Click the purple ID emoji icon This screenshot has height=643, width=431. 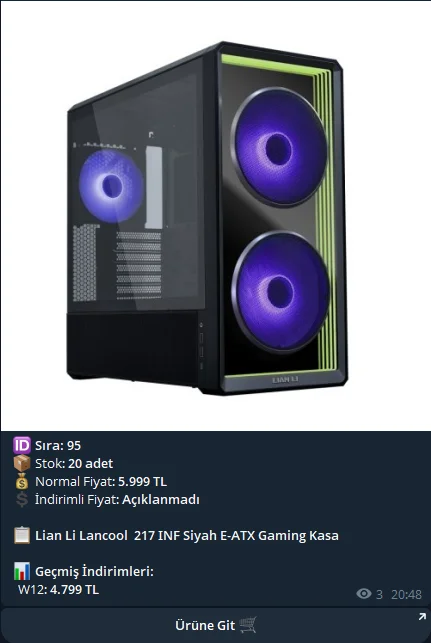(22, 445)
